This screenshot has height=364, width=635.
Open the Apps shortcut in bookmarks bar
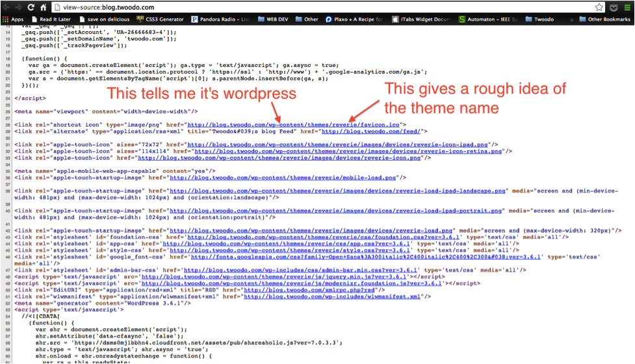point(13,19)
